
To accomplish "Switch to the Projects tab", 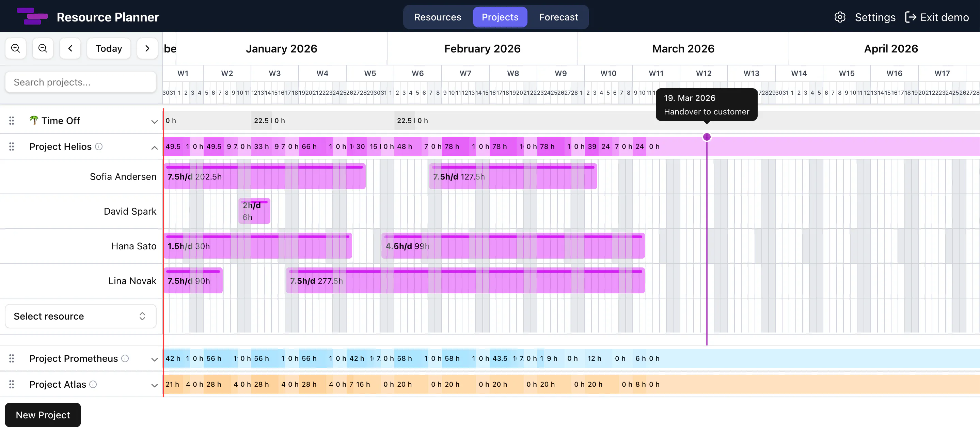I will click(x=500, y=17).
